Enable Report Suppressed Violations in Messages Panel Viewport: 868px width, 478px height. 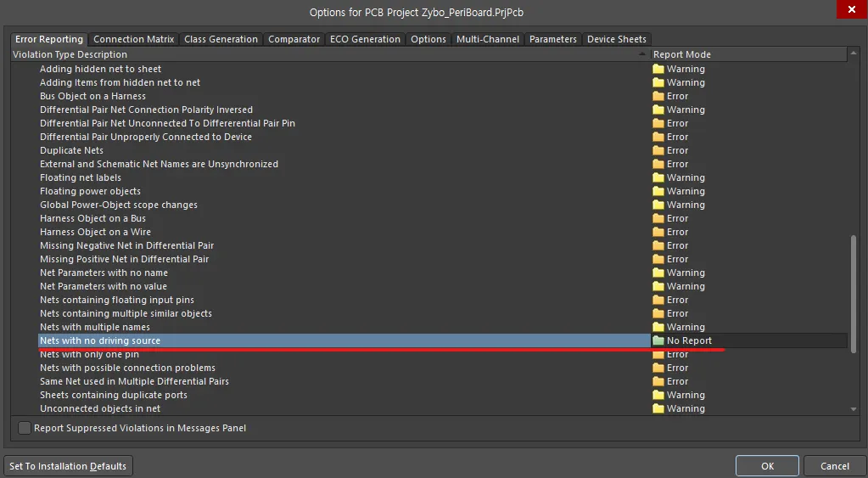25,428
